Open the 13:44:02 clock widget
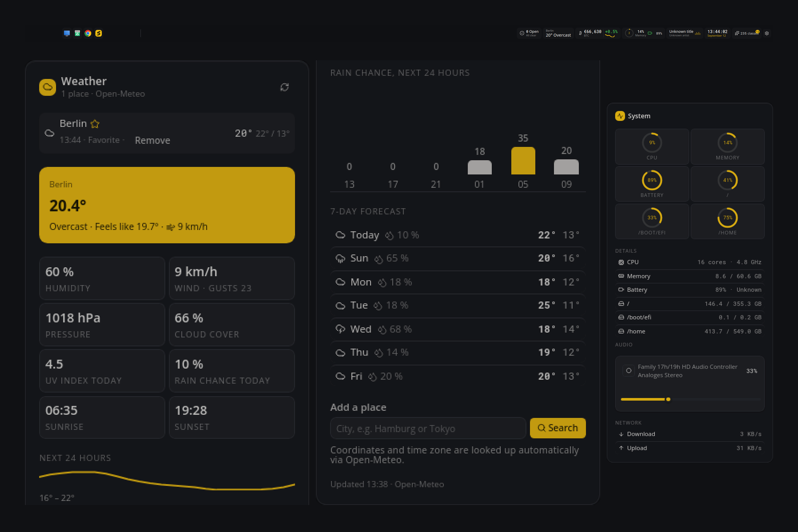Image resolution: width=798 pixels, height=532 pixels. click(x=717, y=33)
